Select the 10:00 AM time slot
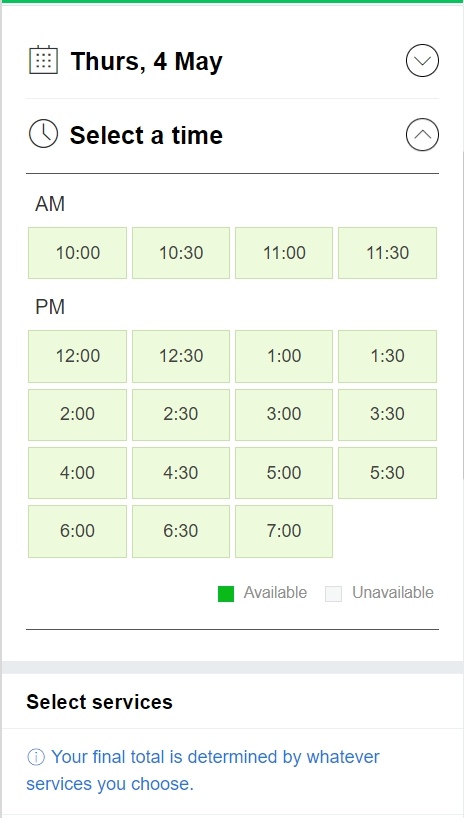The height and width of the screenshot is (818, 464). (x=77, y=253)
